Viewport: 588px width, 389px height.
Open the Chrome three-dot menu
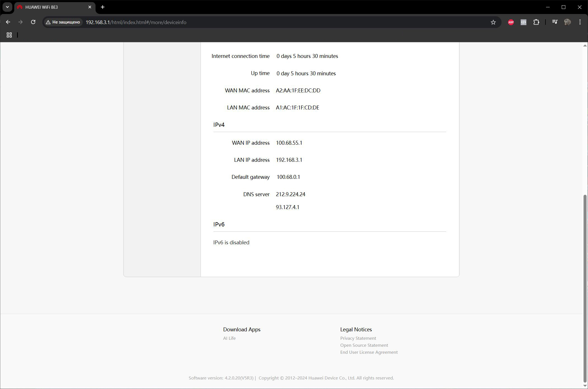pos(580,22)
